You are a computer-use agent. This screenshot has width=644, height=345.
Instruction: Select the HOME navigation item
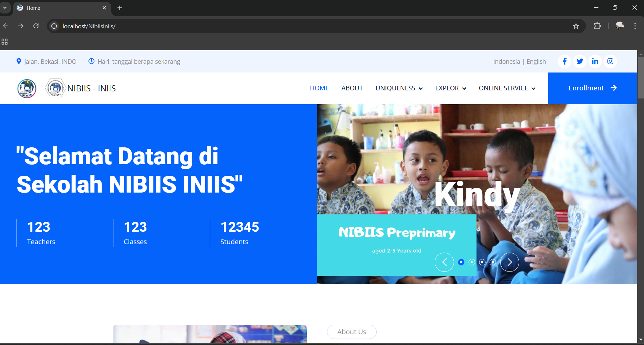319,88
